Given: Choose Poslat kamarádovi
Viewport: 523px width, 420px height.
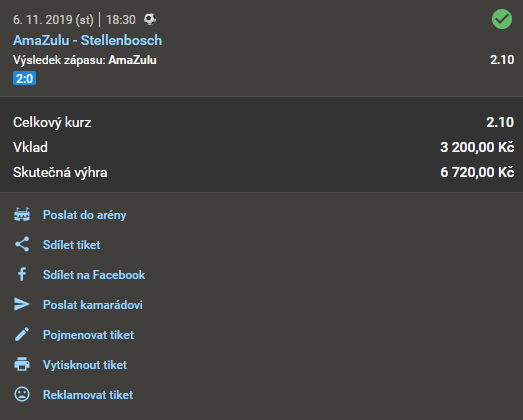Looking at the screenshot, I should click(93, 305).
